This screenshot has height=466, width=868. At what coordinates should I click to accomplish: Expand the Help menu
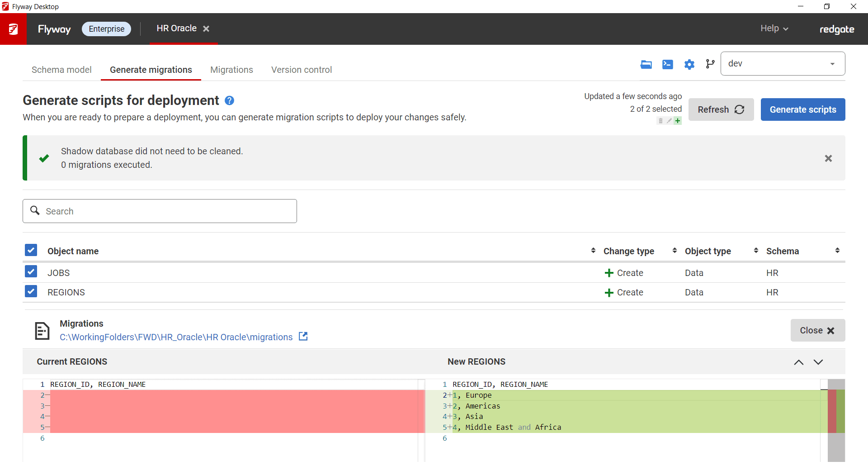coord(774,29)
